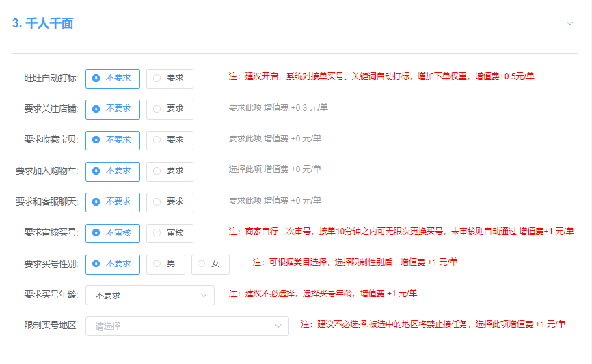Pick 女 for 要求买号性别
The width and height of the screenshot is (592, 364).
[210, 264]
